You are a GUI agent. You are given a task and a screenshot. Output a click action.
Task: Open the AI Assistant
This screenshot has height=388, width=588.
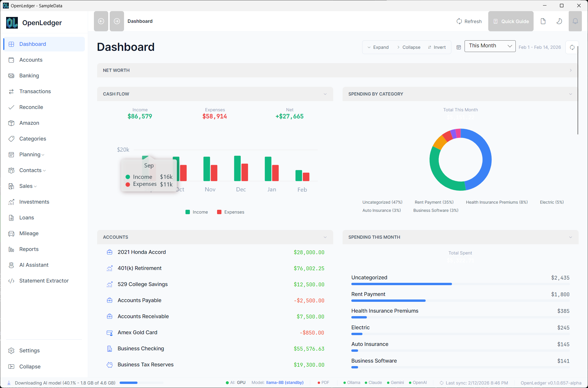pyautogui.click(x=34, y=265)
